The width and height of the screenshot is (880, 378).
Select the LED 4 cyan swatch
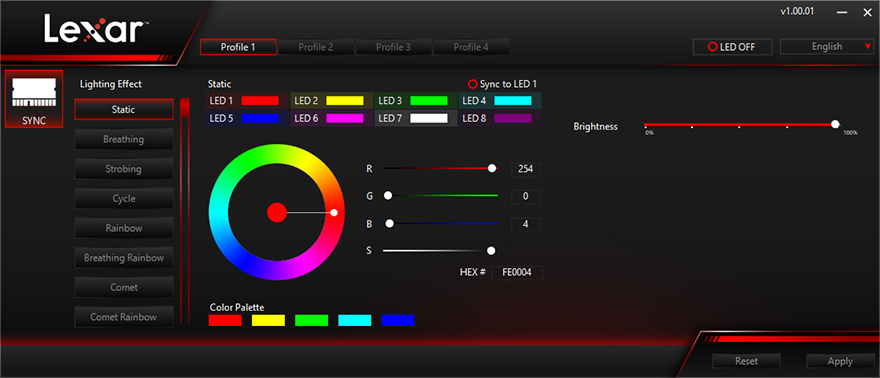512,101
